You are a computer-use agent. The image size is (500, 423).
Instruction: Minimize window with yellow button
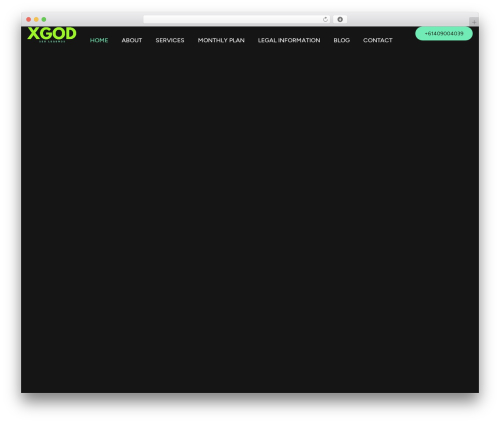click(x=36, y=19)
